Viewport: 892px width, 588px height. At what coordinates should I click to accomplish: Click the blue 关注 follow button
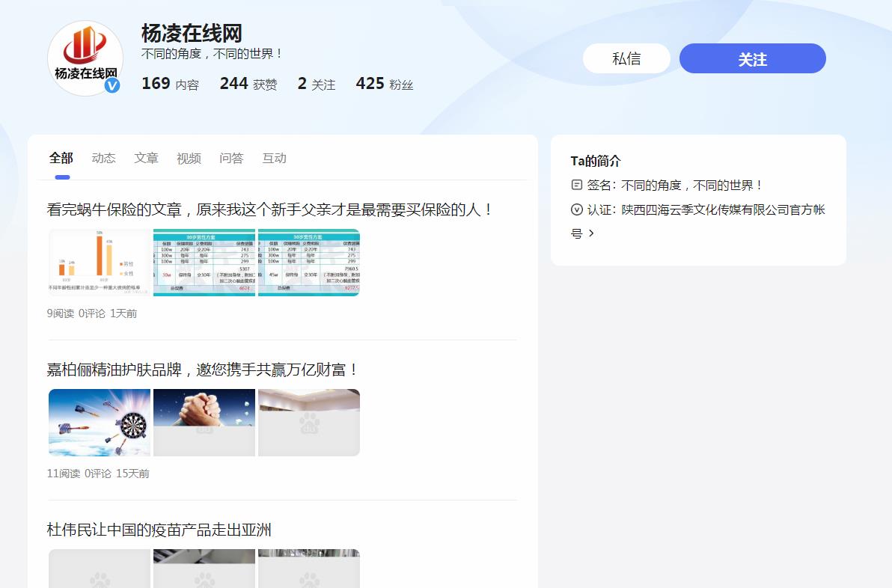pos(752,58)
